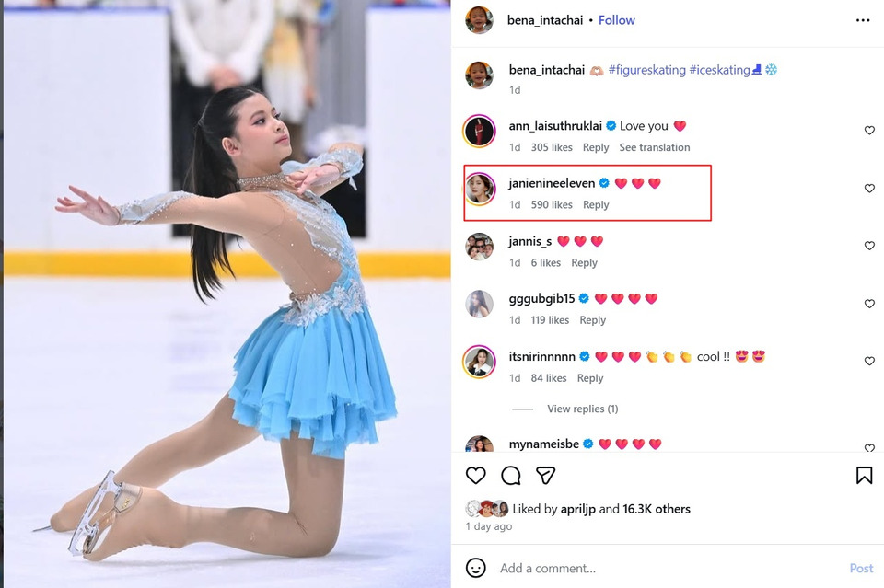884x588 pixels.
Task: Open the #iceskating hashtag
Action: [726, 70]
